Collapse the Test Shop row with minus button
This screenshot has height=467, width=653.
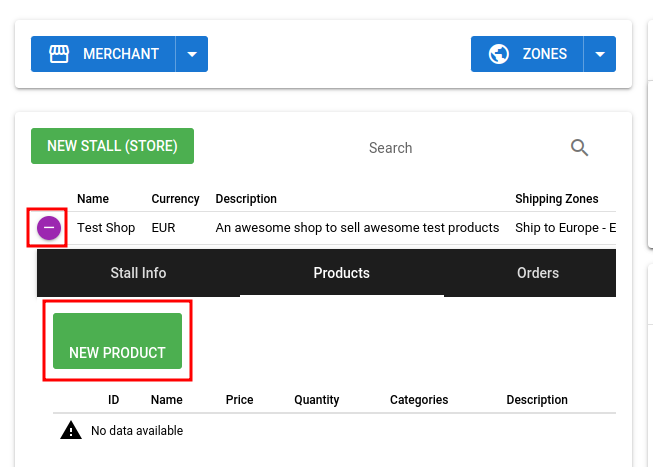point(49,228)
